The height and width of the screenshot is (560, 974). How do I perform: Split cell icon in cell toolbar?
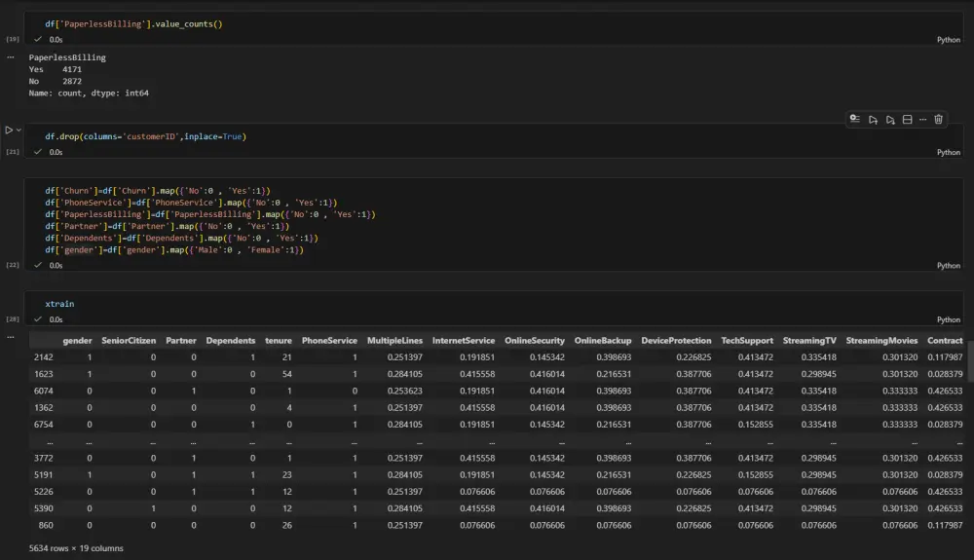point(907,120)
